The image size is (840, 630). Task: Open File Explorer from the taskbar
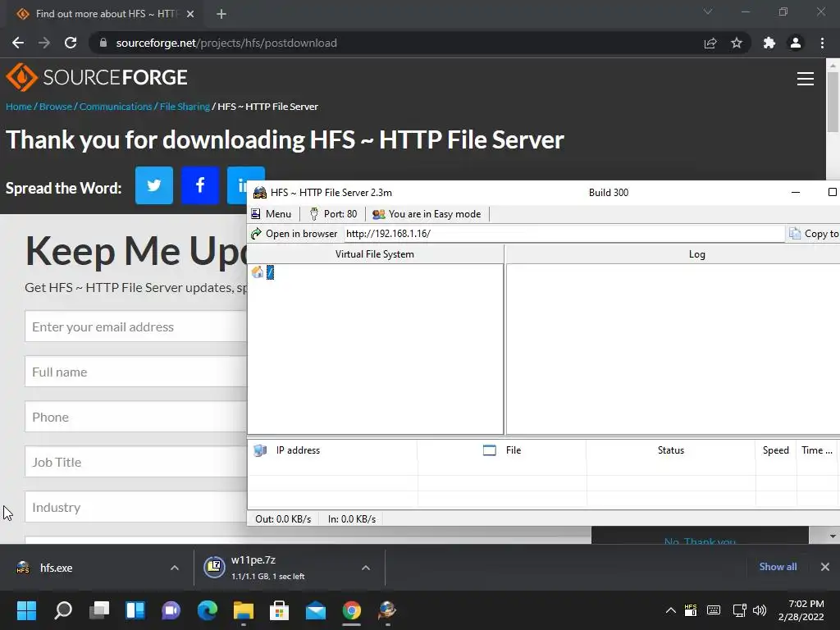[x=243, y=610]
